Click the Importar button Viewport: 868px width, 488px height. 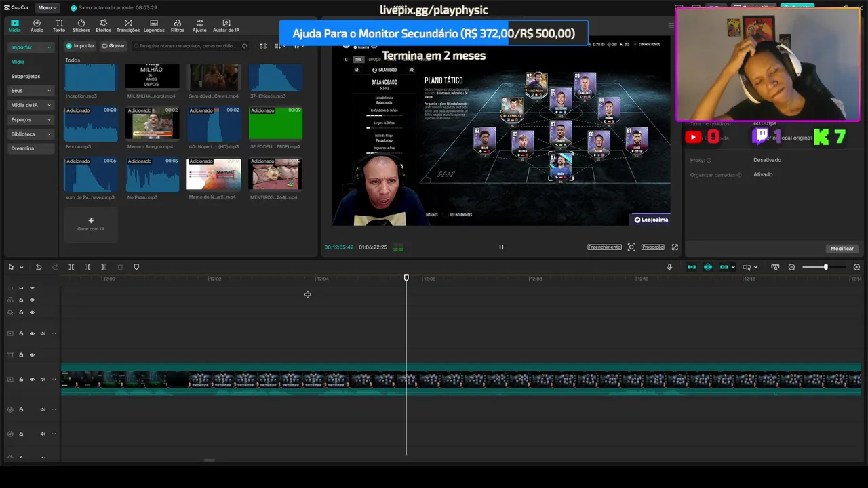coord(80,46)
